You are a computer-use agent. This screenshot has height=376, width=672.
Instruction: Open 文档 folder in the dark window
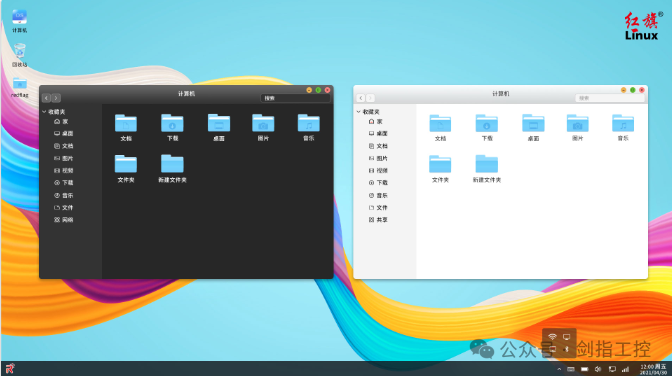126,127
